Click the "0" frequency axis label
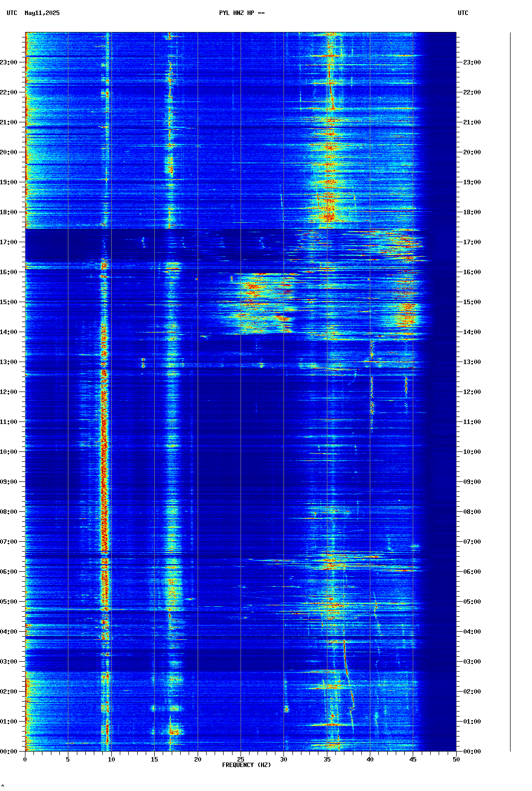 [x=25, y=760]
